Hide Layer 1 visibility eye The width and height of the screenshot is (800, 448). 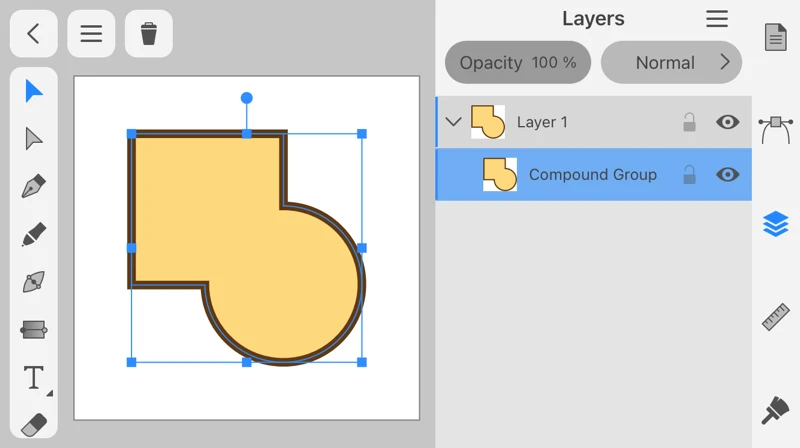tap(728, 122)
